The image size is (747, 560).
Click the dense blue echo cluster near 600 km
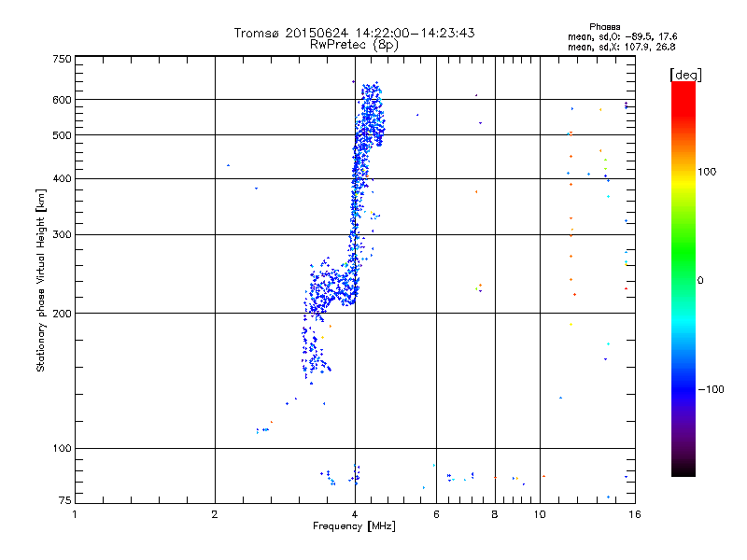click(372, 114)
